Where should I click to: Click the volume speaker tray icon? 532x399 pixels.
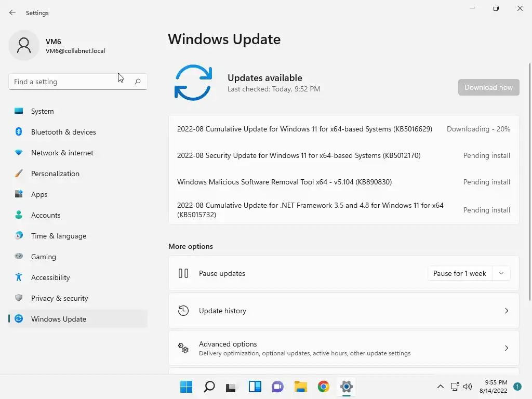(x=468, y=387)
